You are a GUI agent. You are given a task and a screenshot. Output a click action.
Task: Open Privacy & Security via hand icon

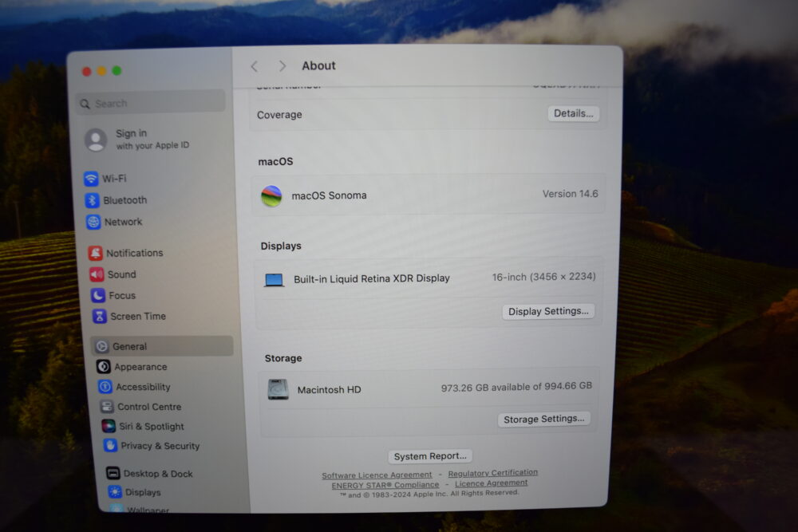[x=110, y=446]
